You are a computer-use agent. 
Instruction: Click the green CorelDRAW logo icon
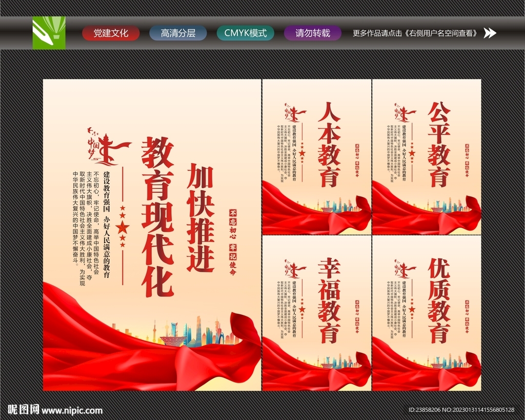(x=49, y=33)
